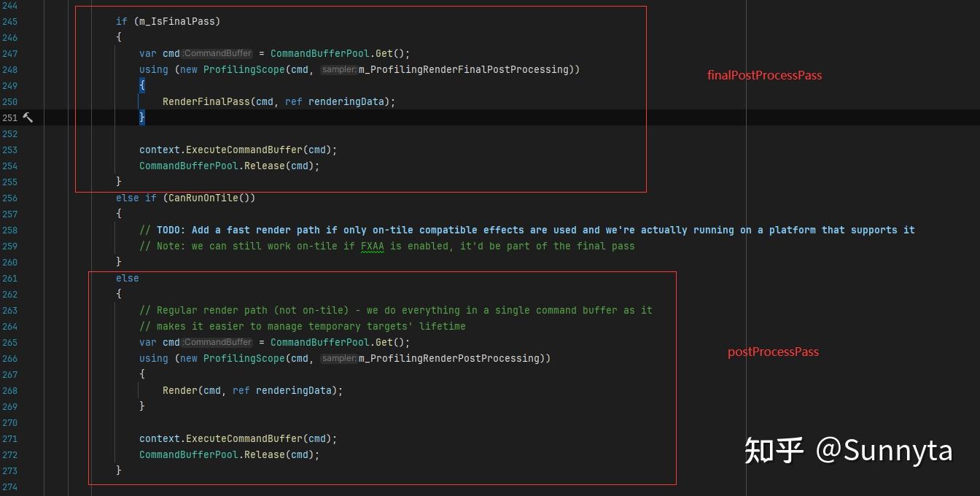
Task: Click line number 245 in the gutter
Action: pos(9,21)
